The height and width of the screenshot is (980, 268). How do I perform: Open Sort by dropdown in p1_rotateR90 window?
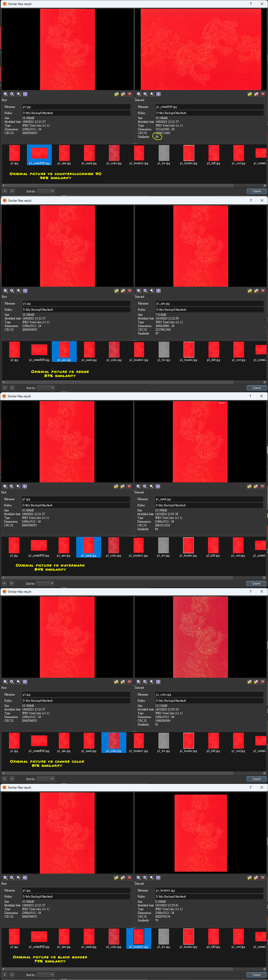click(x=46, y=191)
